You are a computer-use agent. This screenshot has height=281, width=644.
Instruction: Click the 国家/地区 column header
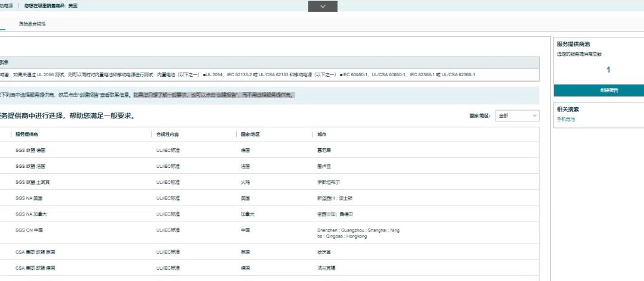(250, 135)
